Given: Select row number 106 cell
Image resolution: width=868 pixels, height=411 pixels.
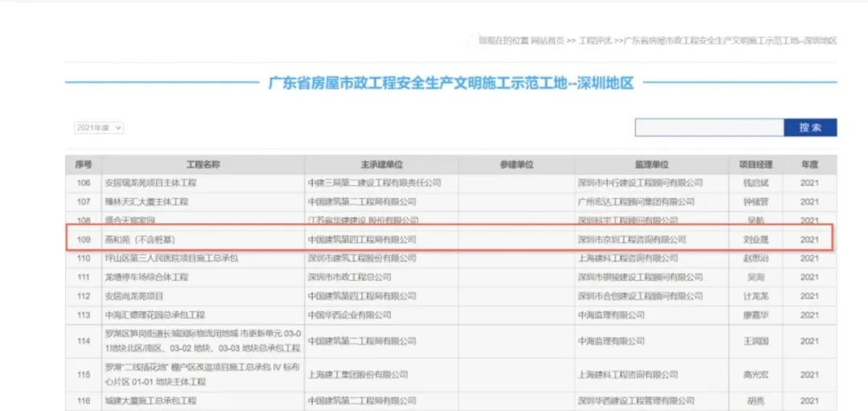Looking at the screenshot, I should tap(84, 182).
